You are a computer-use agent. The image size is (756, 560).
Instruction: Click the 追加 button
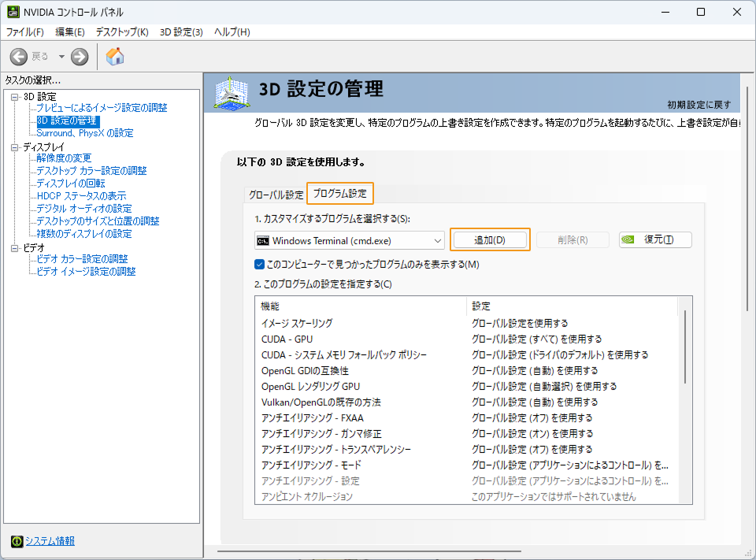[490, 239]
